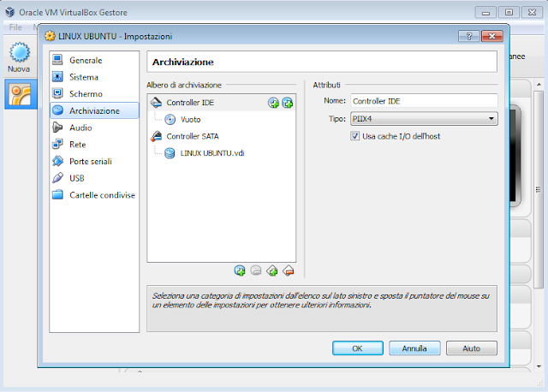Click the Porte seriali connector icon
The height and width of the screenshot is (392, 548).
pos(57,161)
